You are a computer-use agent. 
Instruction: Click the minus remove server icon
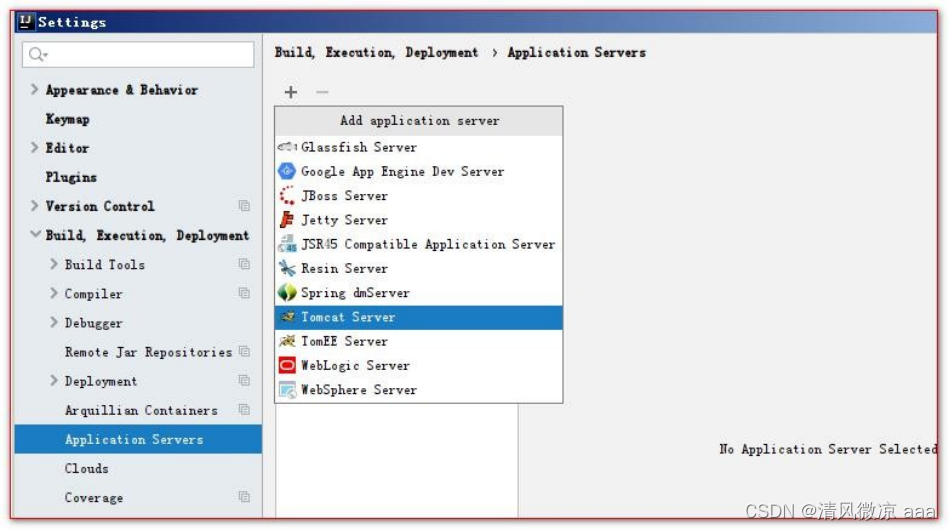(x=322, y=92)
